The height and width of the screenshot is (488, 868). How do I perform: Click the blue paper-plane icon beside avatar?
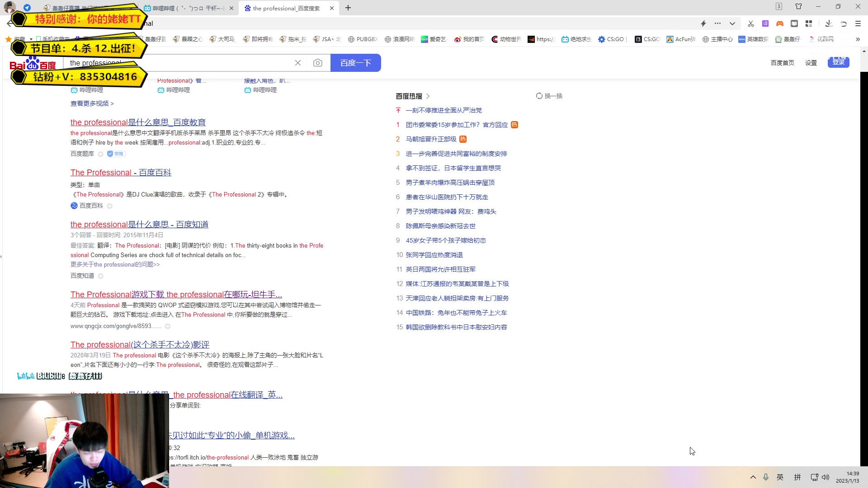tap(27, 8)
